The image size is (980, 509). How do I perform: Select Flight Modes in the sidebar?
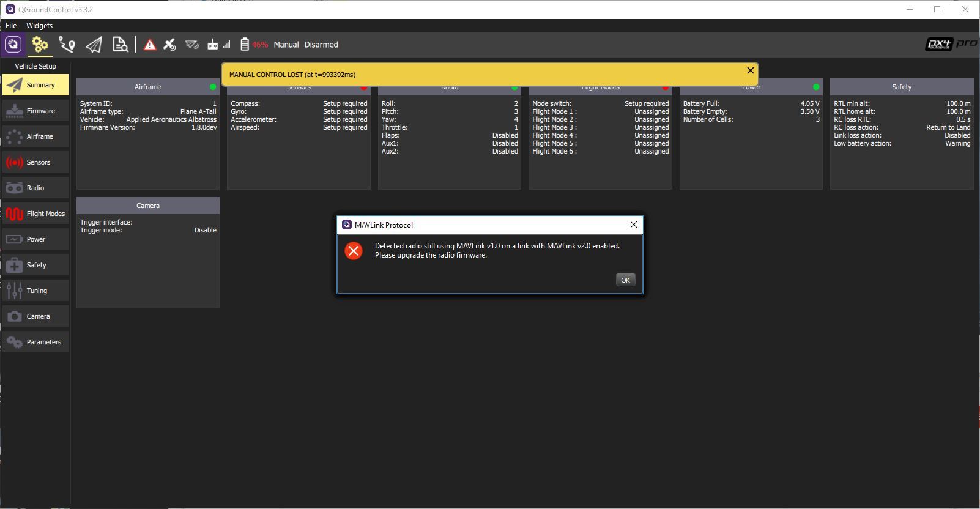(x=35, y=214)
